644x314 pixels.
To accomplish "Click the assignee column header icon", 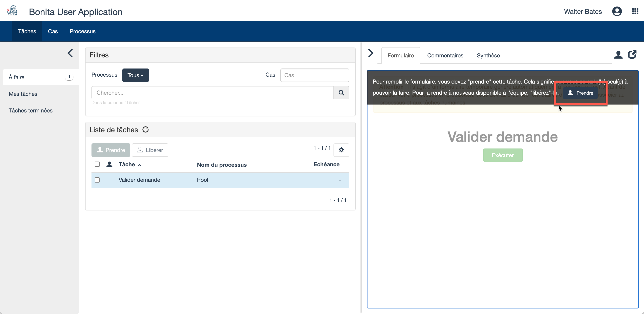I will click(109, 164).
